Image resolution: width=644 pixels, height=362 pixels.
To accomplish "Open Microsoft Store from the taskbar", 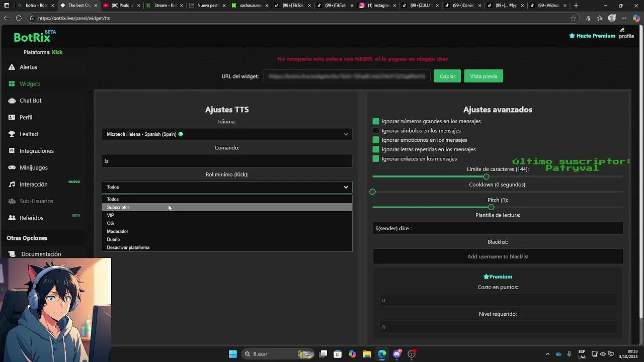I will tap(338, 354).
